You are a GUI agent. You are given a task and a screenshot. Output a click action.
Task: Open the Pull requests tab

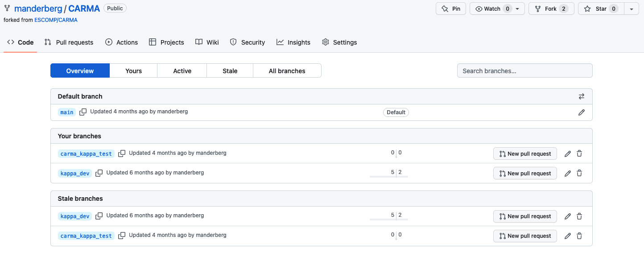tap(69, 42)
